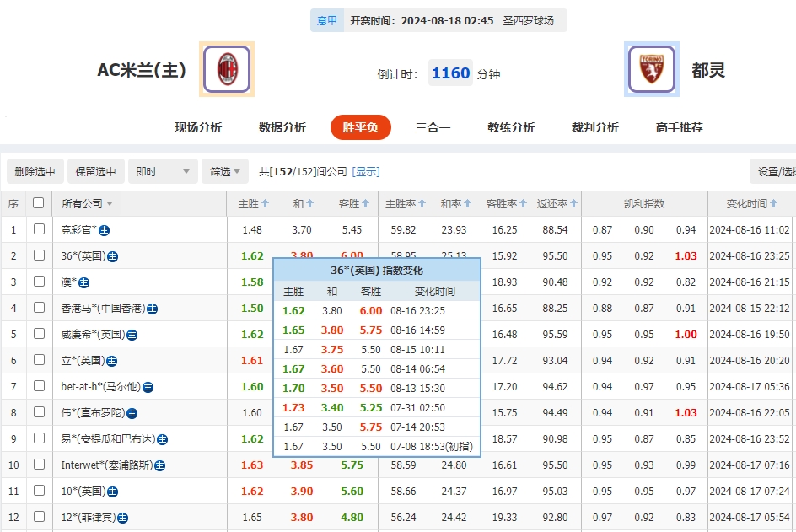Switch to the 数据分析 tab

(282, 126)
